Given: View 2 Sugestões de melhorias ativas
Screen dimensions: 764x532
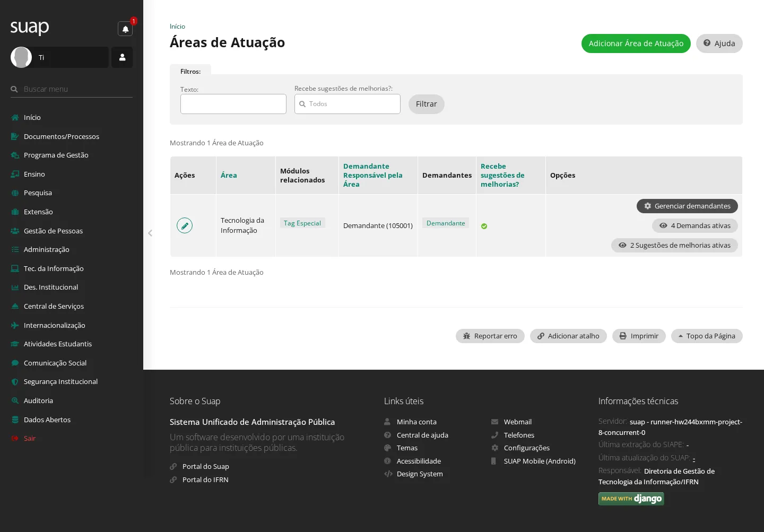Looking at the screenshot, I should [674, 245].
